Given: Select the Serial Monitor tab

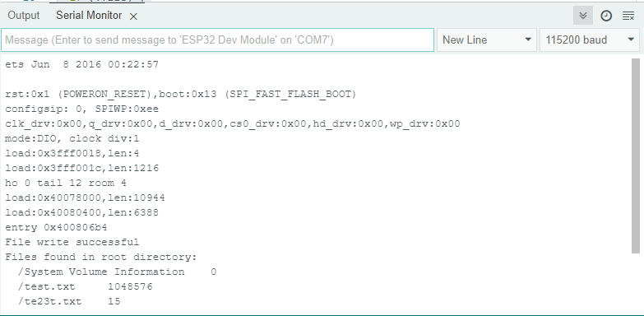Looking at the screenshot, I should (x=89, y=16).
